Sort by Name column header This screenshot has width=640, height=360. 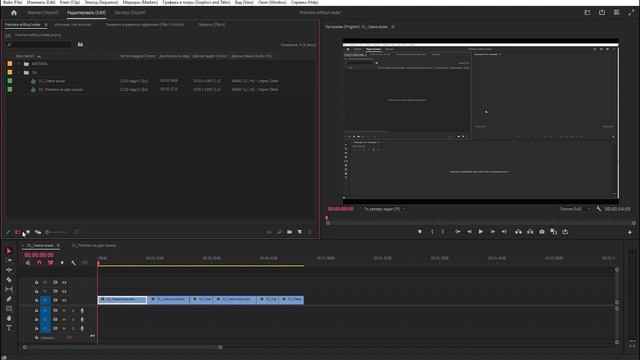pos(25,56)
